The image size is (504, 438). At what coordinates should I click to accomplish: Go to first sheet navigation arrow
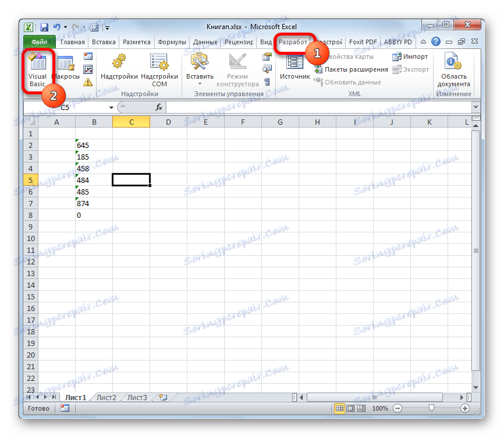29,397
